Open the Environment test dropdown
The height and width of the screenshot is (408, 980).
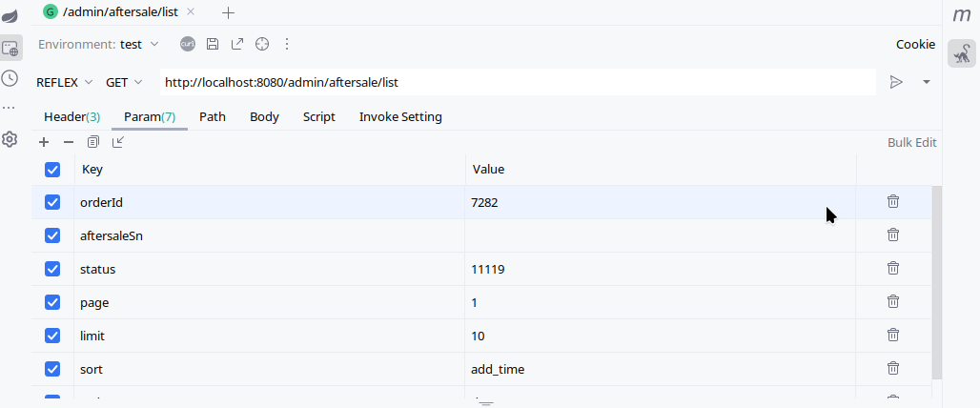click(139, 44)
